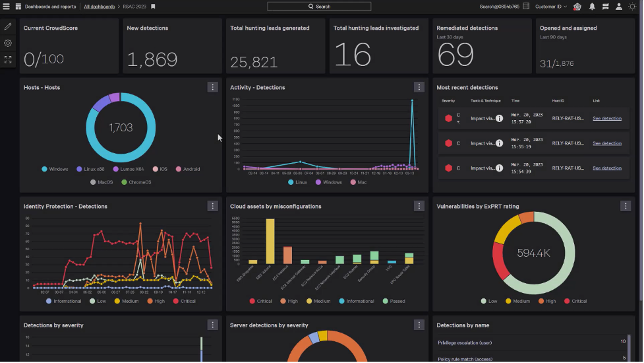The image size is (644, 363).
Task: Open Server detections by severity options menu
Action: coord(419,325)
